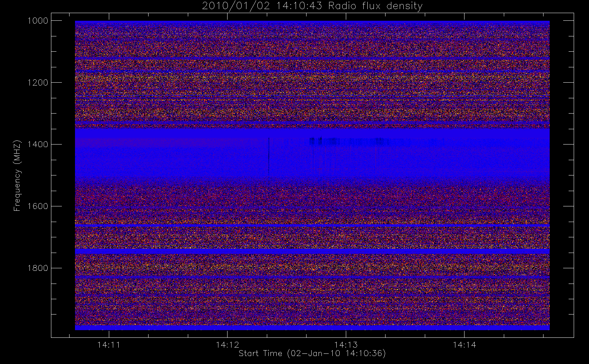The image size is (589, 364).
Task: Click the plot title '2010/01/02 14:10:43 Radio flux density'
Action: pos(312,6)
